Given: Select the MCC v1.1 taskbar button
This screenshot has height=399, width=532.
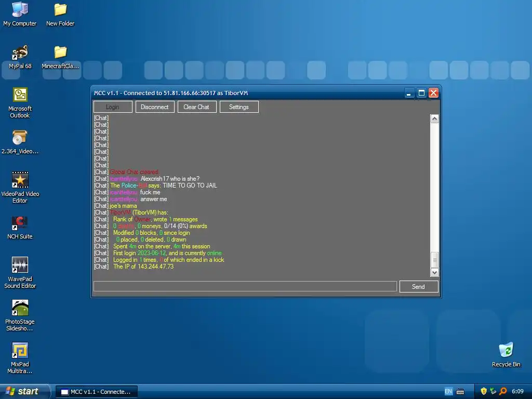Looking at the screenshot, I should click(96, 392).
